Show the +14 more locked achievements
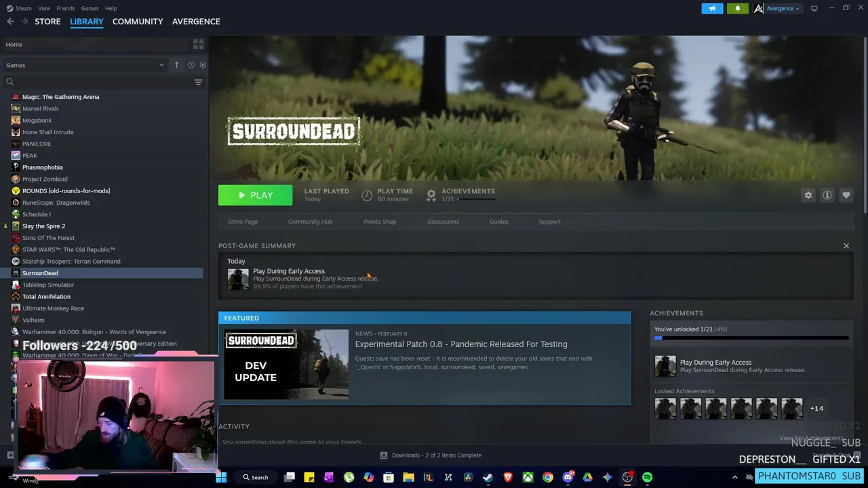The image size is (868, 488). (x=816, y=408)
